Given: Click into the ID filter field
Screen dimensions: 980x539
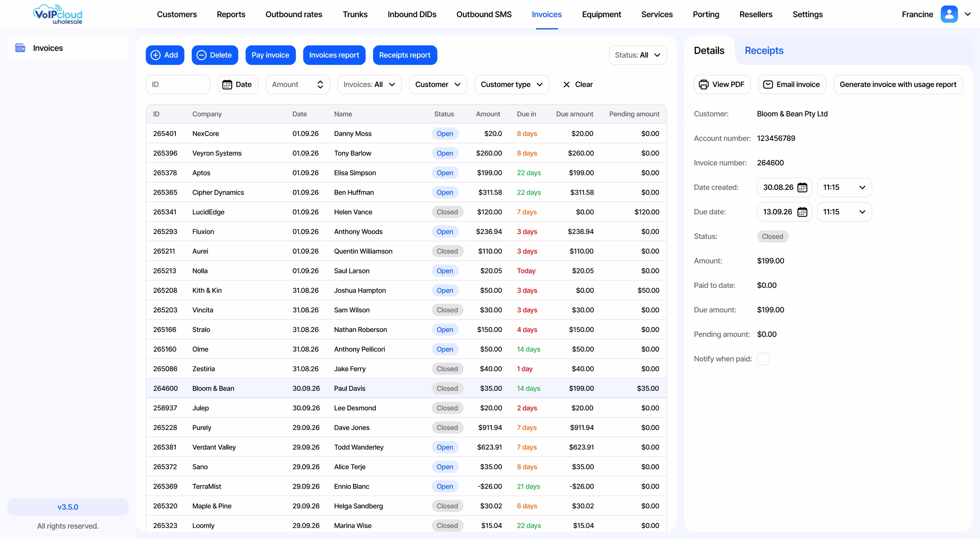Looking at the screenshot, I should click(178, 84).
